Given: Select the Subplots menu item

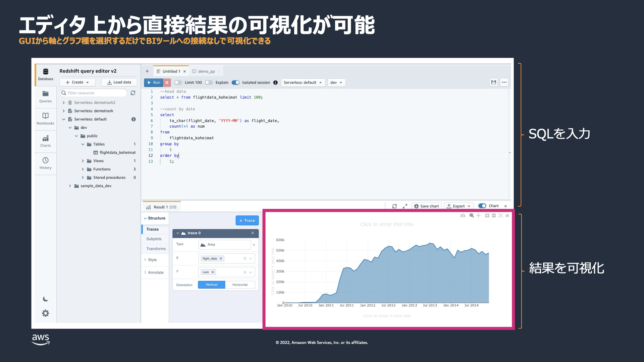Looking at the screenshot, I should tap(154, 239).
